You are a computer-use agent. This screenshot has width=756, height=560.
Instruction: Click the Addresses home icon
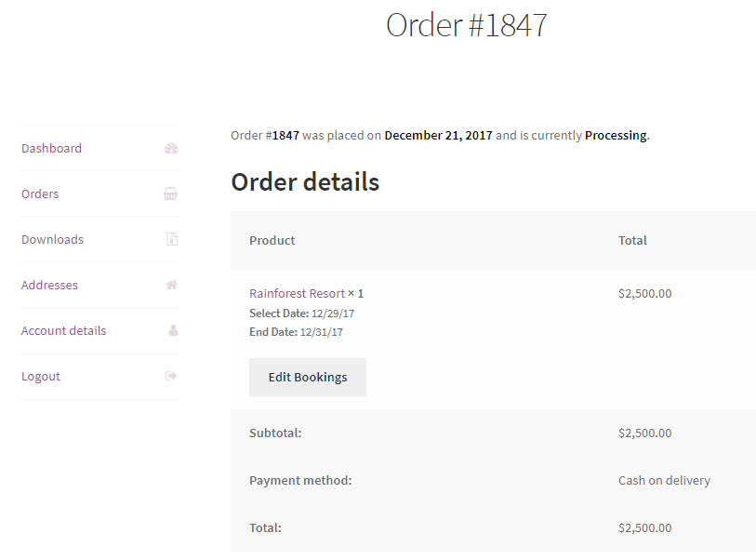[171, 286]
